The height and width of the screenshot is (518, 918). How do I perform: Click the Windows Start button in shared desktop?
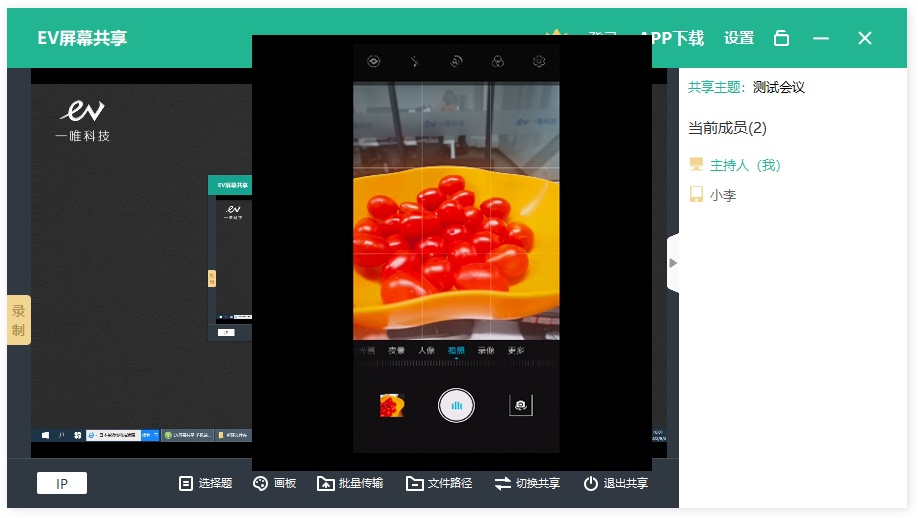click(x=45, y=435)
